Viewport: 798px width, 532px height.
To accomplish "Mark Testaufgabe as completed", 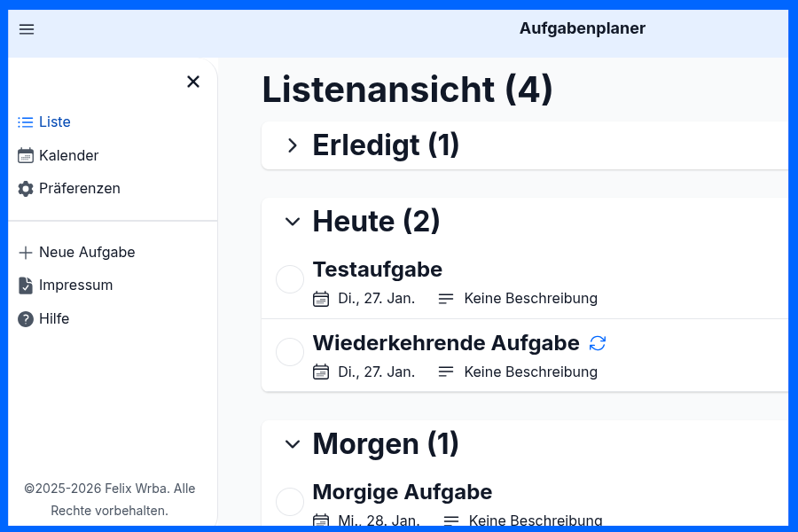I will pyautogui.click(x=289, y=279).
